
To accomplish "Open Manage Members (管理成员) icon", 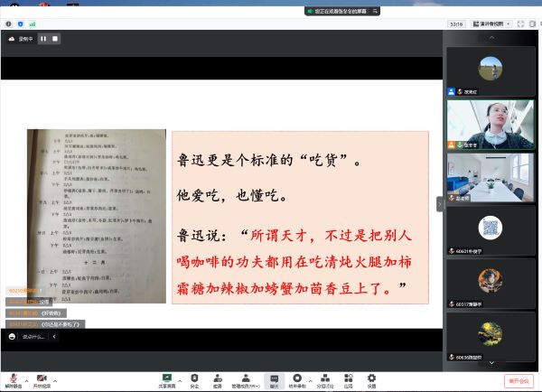I will [245, 378].
